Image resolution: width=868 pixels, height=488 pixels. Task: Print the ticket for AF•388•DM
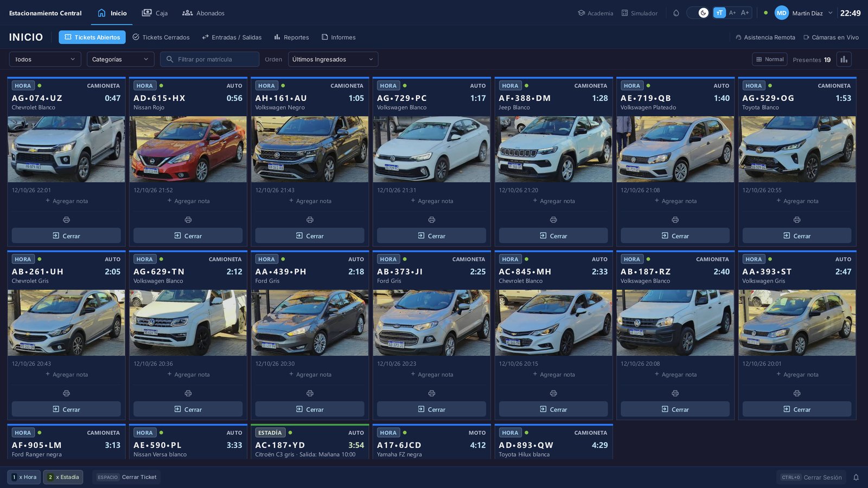point(553,220)
